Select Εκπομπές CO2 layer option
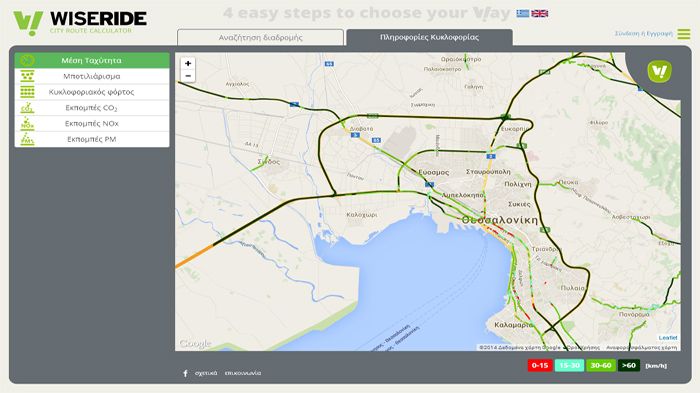This screenshot has height=393, width=700. click(92, 108)
